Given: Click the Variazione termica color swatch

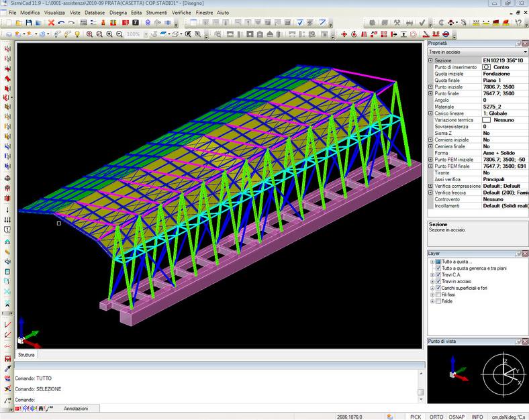Looking at the screenshot, I should [487, 120].
